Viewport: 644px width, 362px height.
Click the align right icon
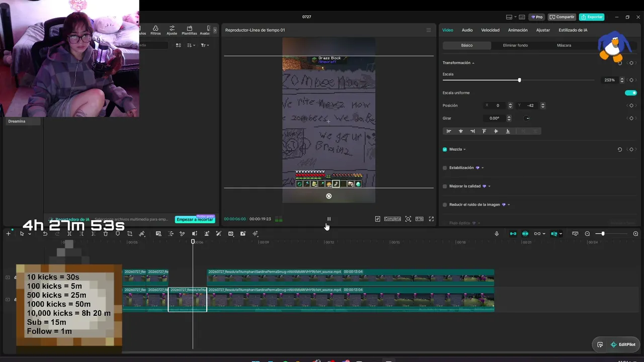coord(472,131)
